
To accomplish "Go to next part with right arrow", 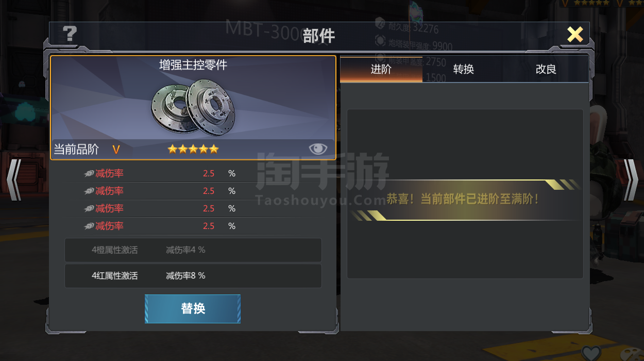I will click(631, 179).
